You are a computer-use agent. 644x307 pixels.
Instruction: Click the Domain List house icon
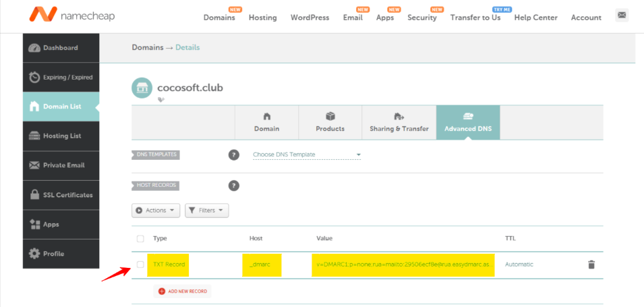[34, 107]
